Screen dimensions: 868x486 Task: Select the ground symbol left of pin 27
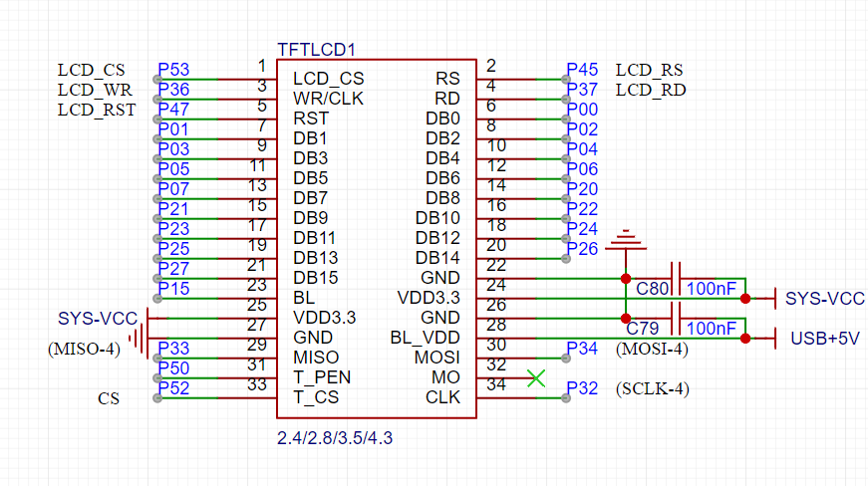139,338
